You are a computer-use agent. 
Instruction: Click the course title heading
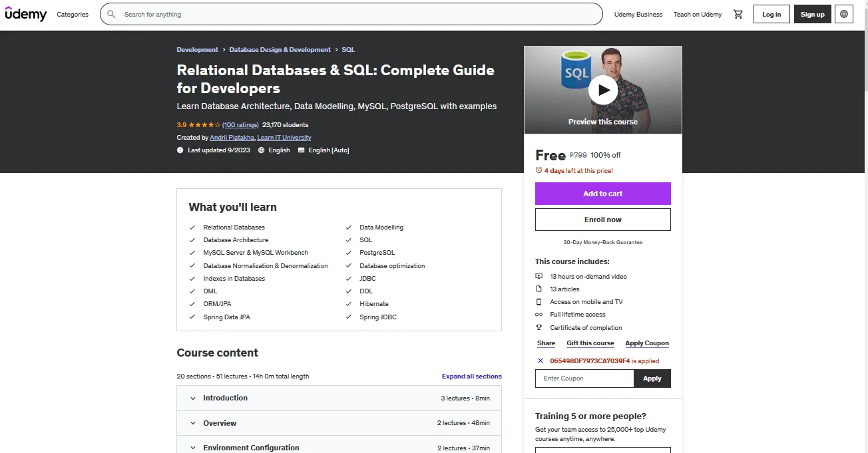click(x=335, y=79)
